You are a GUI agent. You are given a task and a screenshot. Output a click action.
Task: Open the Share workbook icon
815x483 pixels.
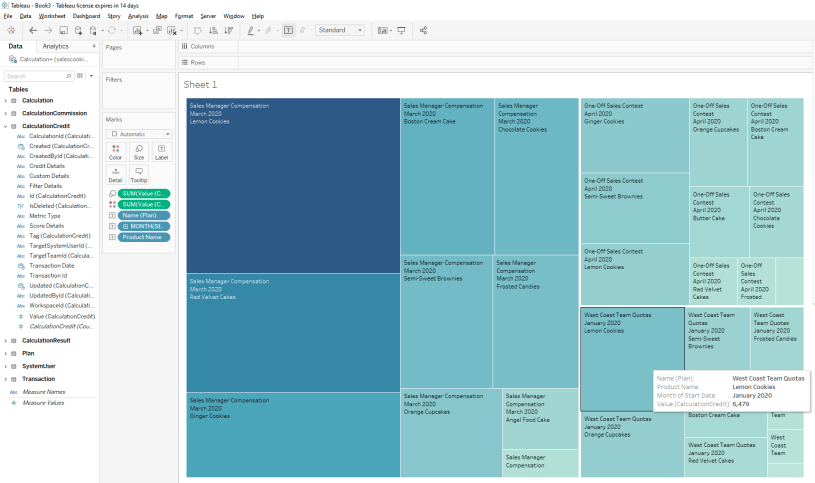[x=423, y=31]
